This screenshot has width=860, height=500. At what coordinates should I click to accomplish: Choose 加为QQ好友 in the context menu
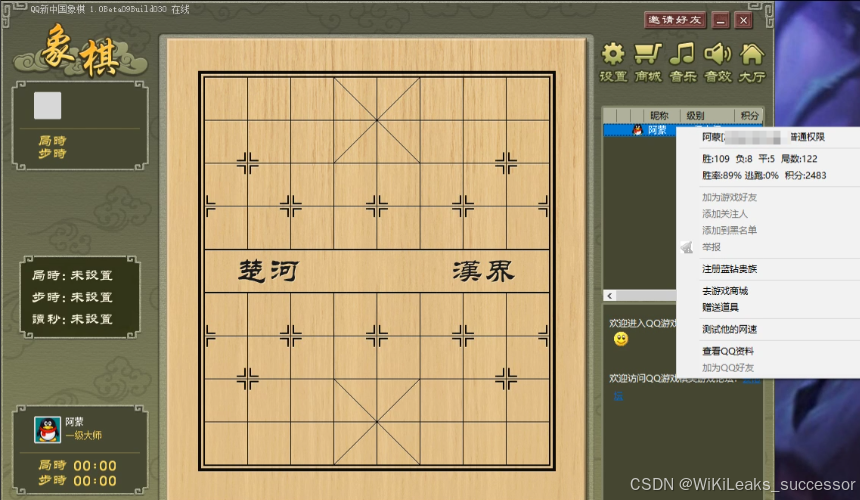728,367
